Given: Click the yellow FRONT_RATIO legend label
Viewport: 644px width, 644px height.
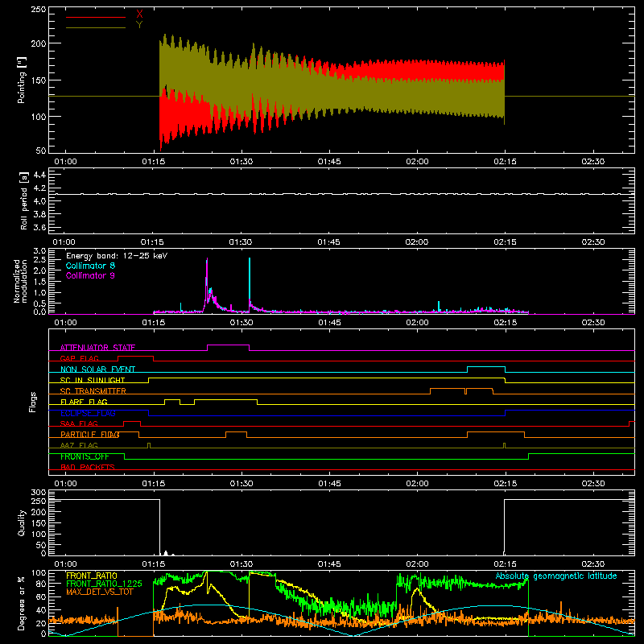Looking at the screenshot, I should click(x=92, y=576).
